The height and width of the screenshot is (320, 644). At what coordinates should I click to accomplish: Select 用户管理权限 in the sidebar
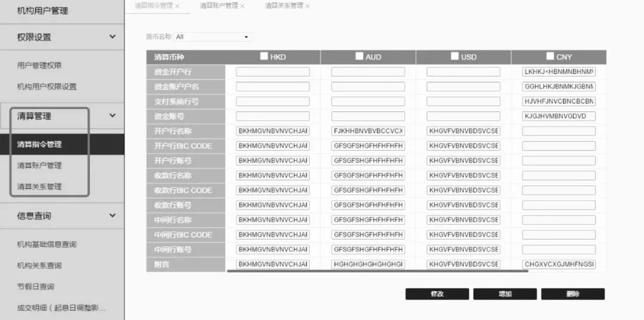[x=39, y=65]
